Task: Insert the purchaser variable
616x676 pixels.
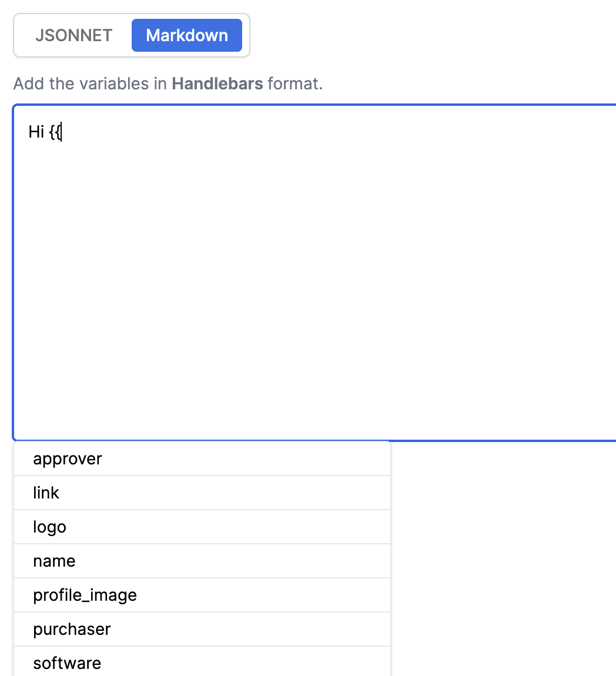Action: 202,629
